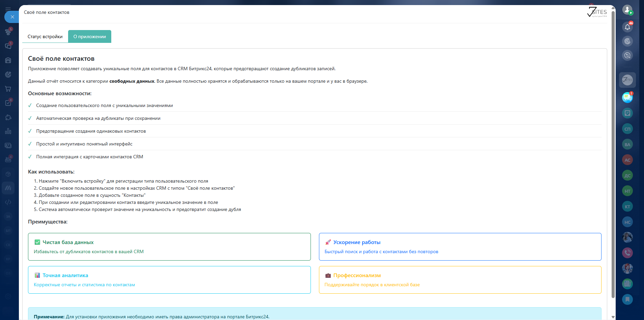Click text Простой и интуитивно понятный интерфейс
Screen dimensions: 644x320
84,144
